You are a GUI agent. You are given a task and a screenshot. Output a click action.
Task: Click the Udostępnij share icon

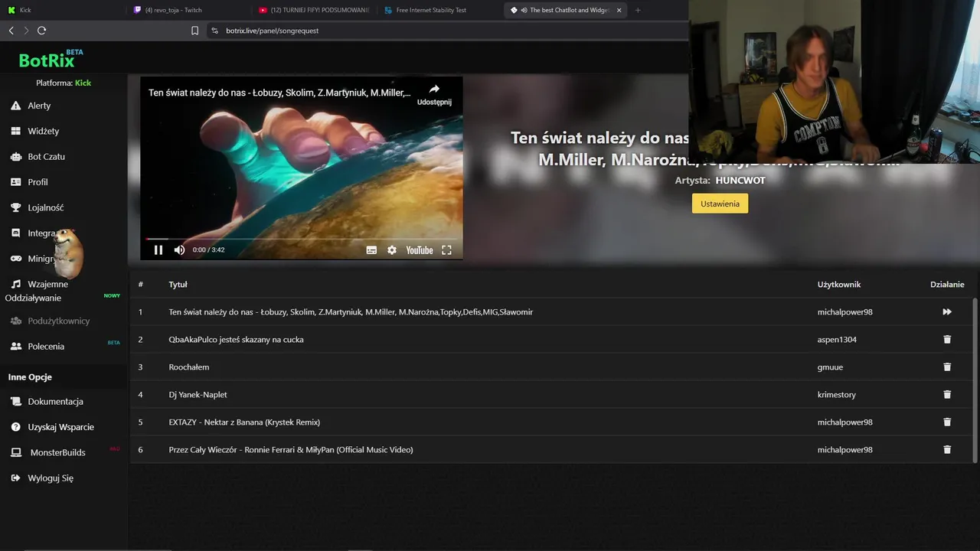click(434, 89)
